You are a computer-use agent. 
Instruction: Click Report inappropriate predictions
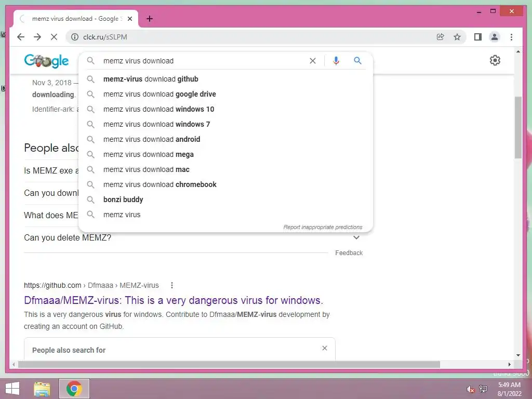[323, 227]
